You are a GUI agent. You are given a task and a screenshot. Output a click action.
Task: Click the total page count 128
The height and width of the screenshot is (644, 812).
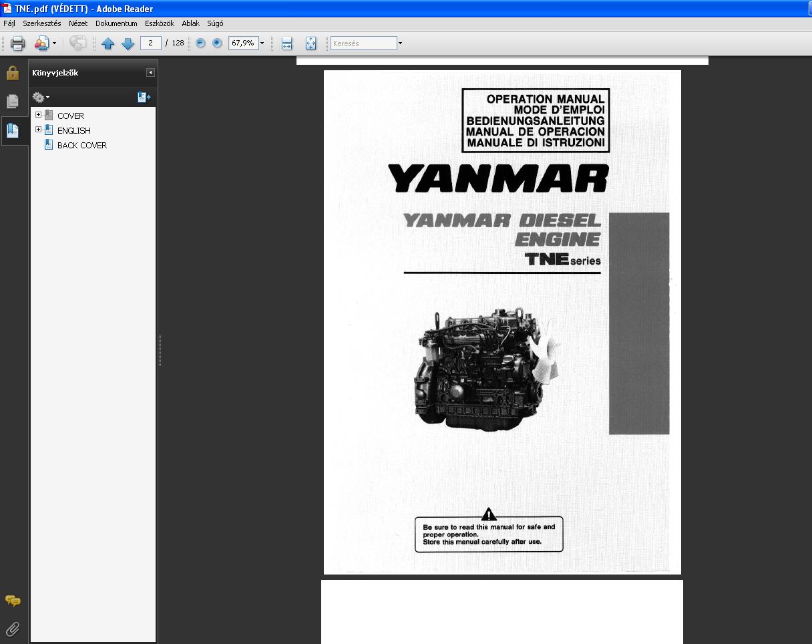pyautogui.click(x=178, y=43)
